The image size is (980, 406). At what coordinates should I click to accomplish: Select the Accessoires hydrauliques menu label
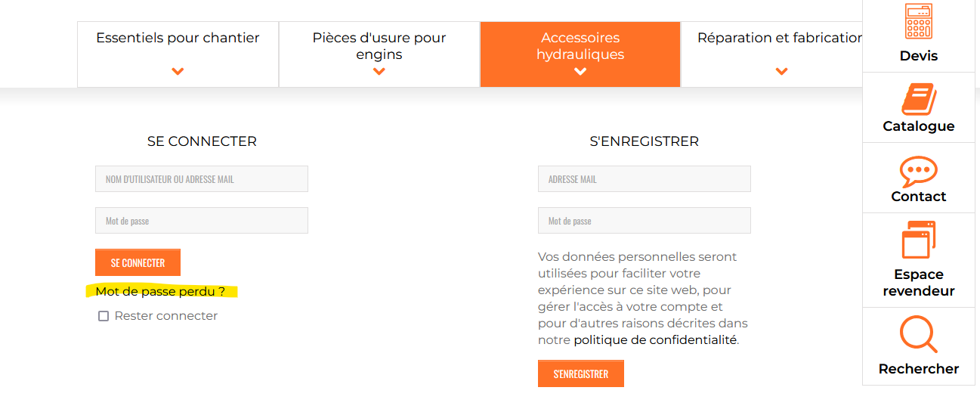click(x=580, y=46)
